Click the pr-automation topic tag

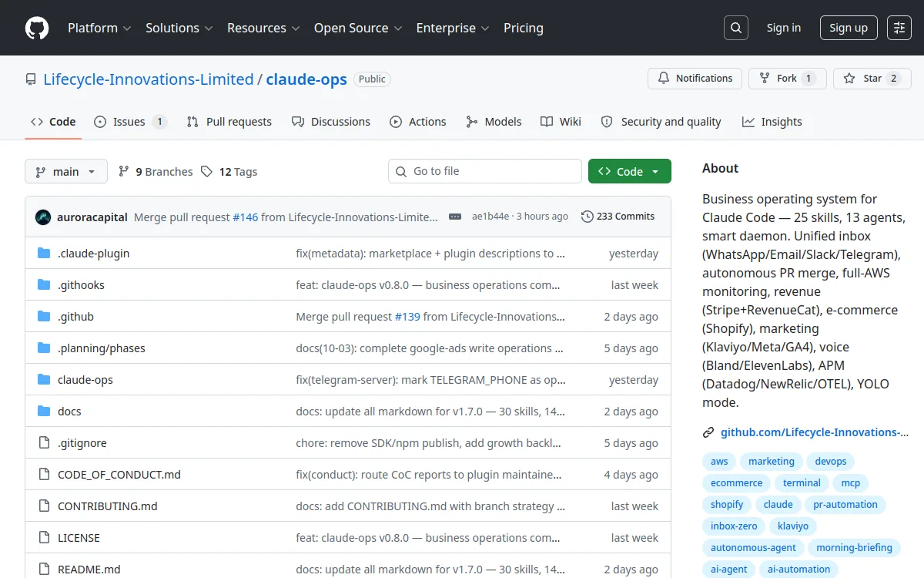tap(845, 505)
